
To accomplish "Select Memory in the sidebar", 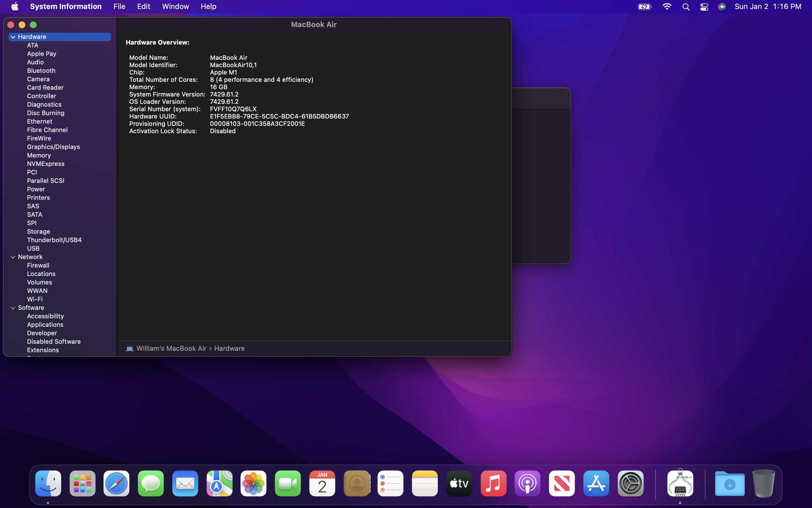I will click(39, 155).
